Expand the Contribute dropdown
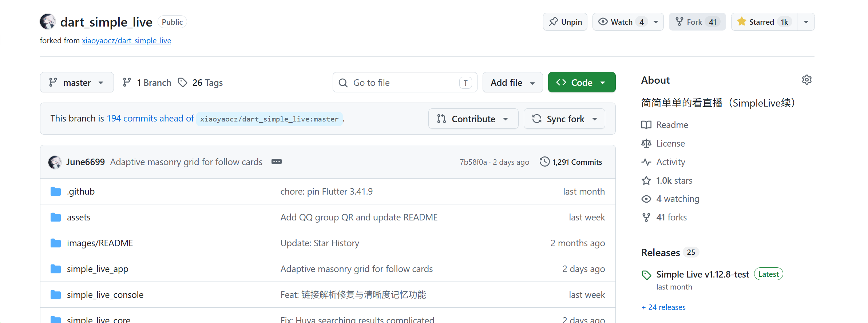The height and width of the screenshot is (323, 868). click(x=473, y=119)
